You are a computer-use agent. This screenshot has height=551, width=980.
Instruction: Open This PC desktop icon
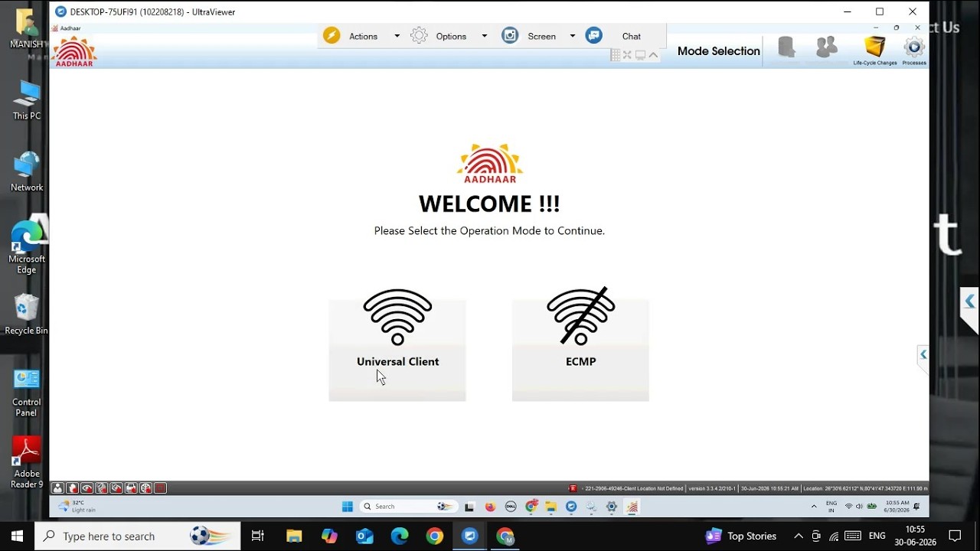pos(27,100)
